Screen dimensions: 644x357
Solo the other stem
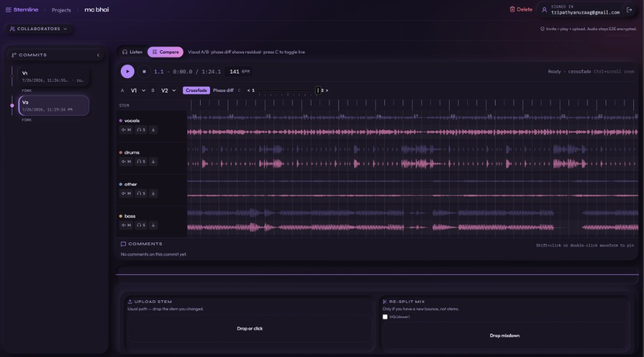pyautogui.click(x=141, y=193)
